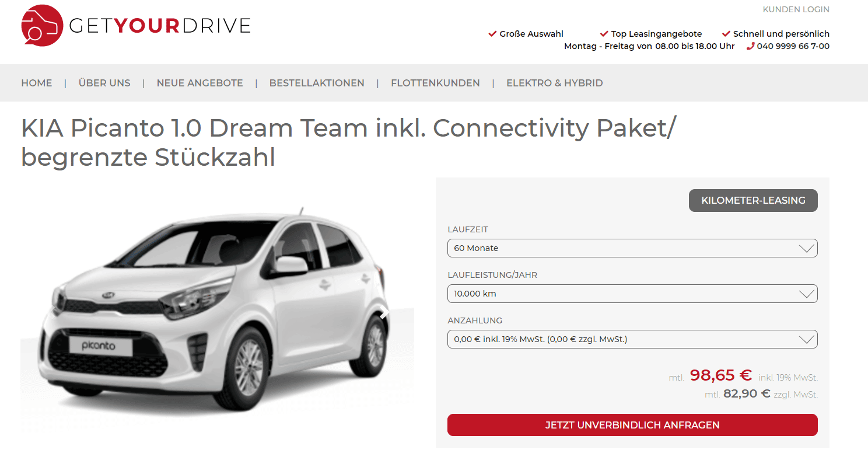This screenshot has width=868, height=460.
Task: Click the checkmark icon beside Große Auswahl
Action: pyautogui.click(x=492, y=34)
